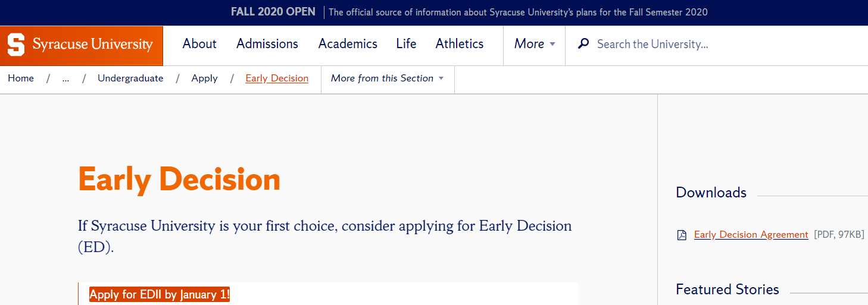Navigate to the Athletics page
The image size is (868, 305).
click(460, 44)
